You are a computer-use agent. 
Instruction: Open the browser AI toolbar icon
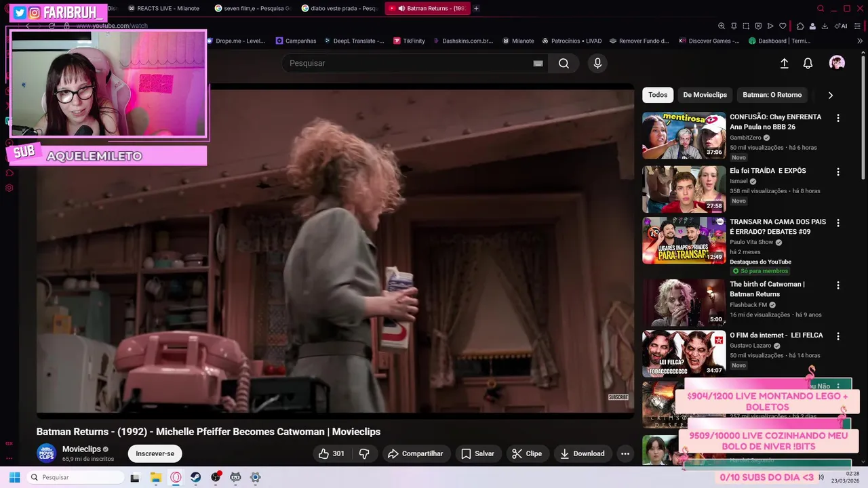click(842, 26)
